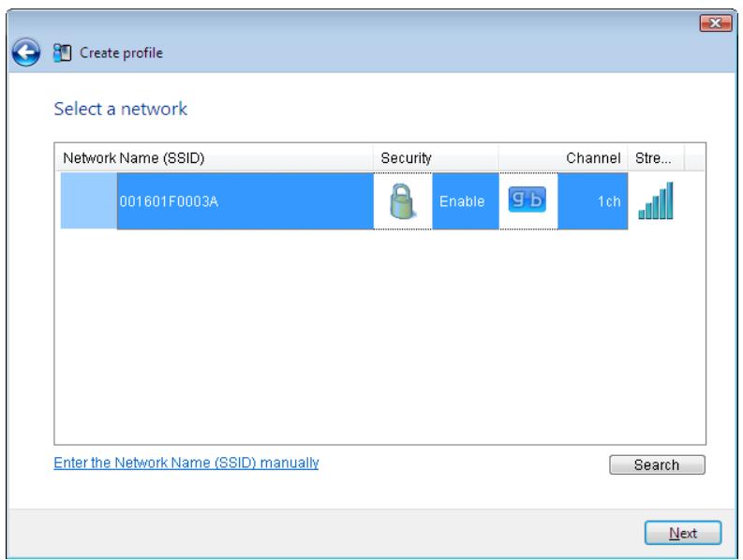
Task: Select network 001601F0003A in the list
Action: click(x=344, y=201)
